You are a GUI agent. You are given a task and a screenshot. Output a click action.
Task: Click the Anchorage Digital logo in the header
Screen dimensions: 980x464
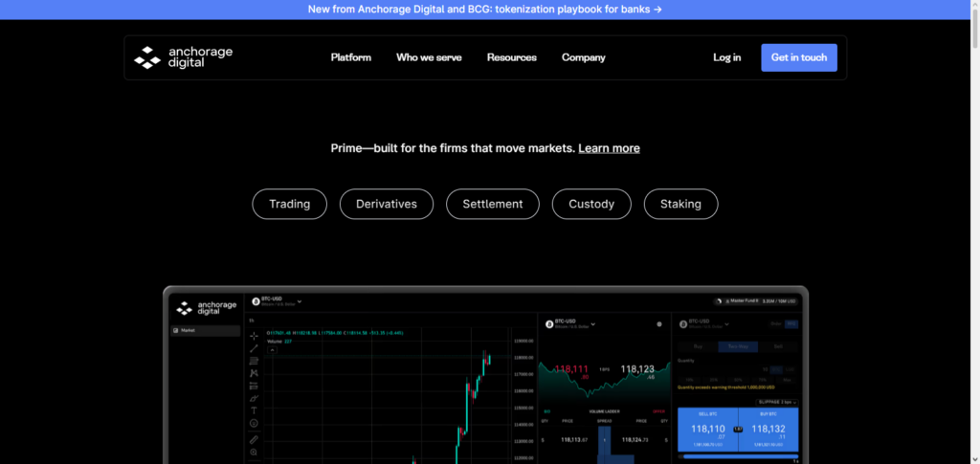coord(183,57)
